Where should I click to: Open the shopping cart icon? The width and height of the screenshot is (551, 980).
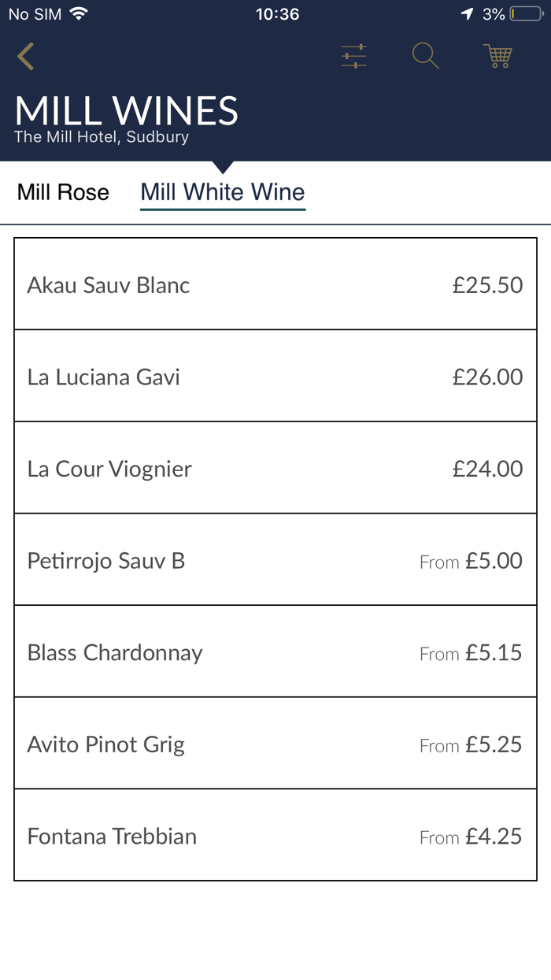coord(497,56)
